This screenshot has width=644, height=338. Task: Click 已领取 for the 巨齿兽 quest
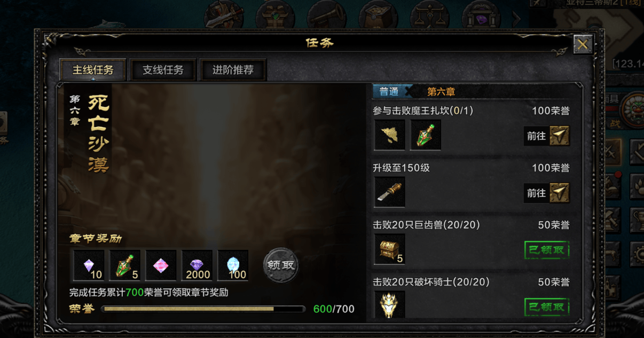[x=547, y=250]
